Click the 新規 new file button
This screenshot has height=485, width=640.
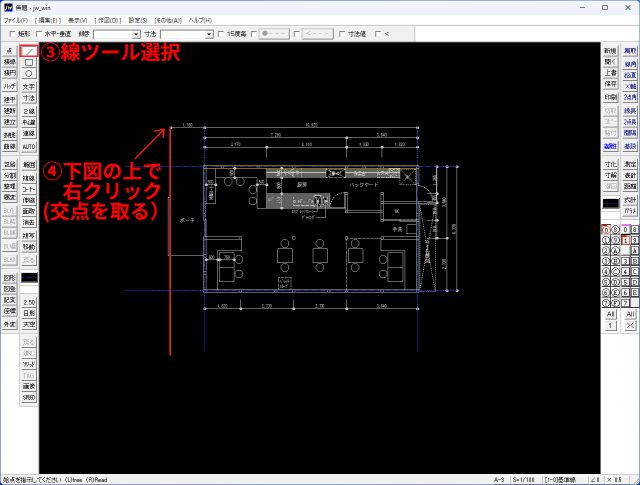tap(610, 50)
